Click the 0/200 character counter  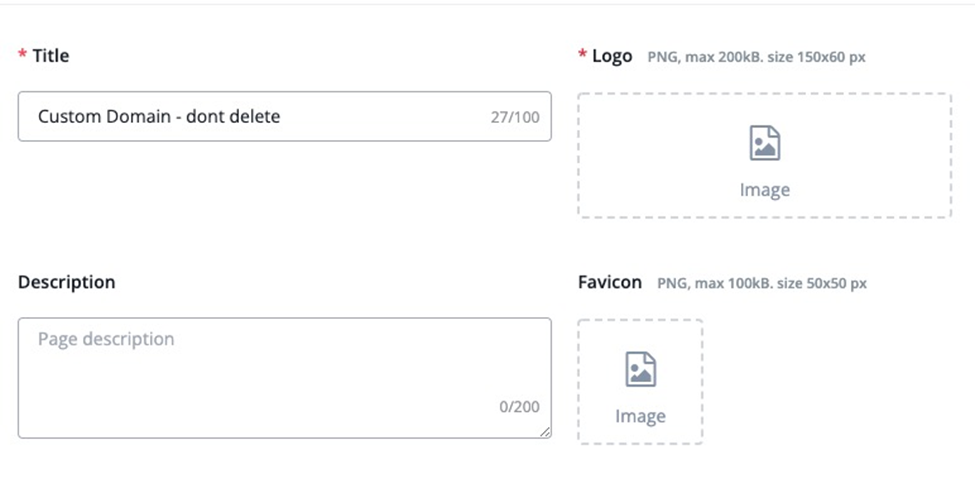pyautogui.click(x=519, y=407)
